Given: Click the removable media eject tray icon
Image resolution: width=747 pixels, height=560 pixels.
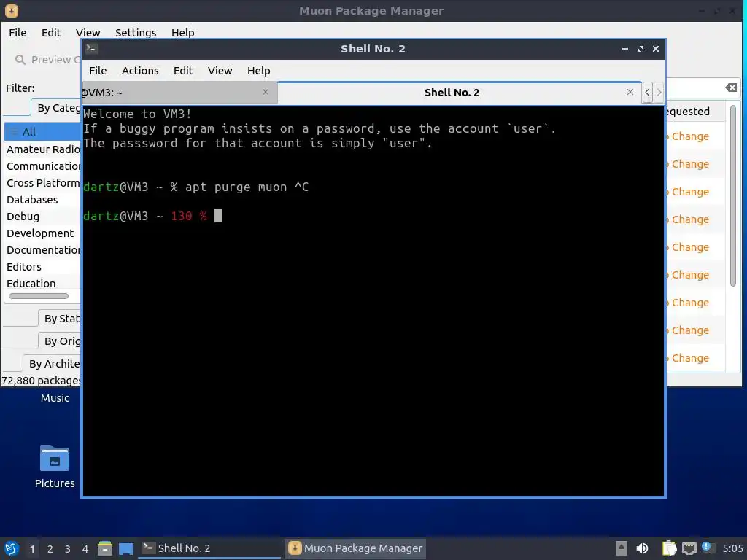Looking at the screenshot, I should (622, 548).
